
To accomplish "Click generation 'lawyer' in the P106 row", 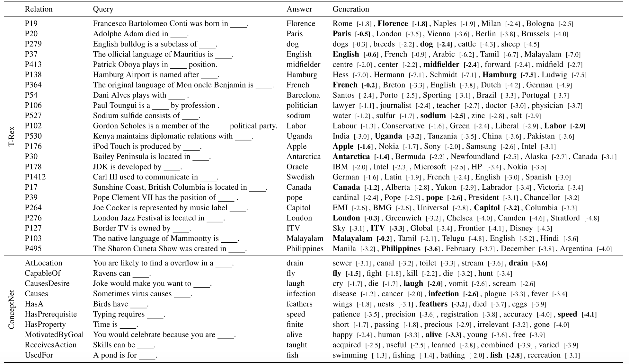I will pyautogui.click(x=344, y=106).
